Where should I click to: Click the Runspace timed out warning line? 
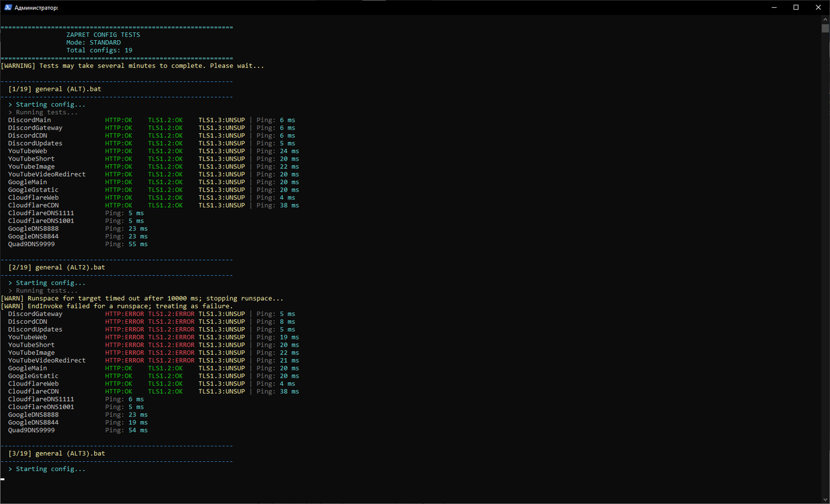click(142, 298)
